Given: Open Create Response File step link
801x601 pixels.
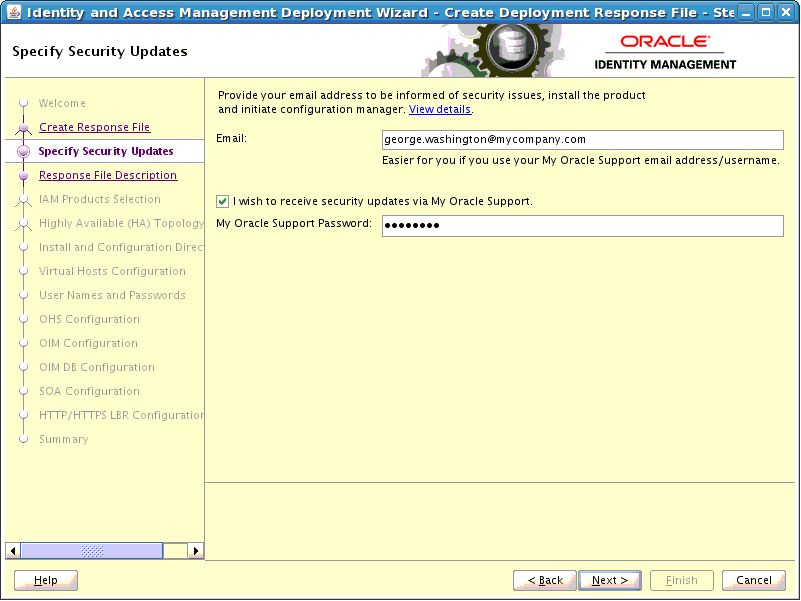Looking at the screenshot, I should 95,127.
